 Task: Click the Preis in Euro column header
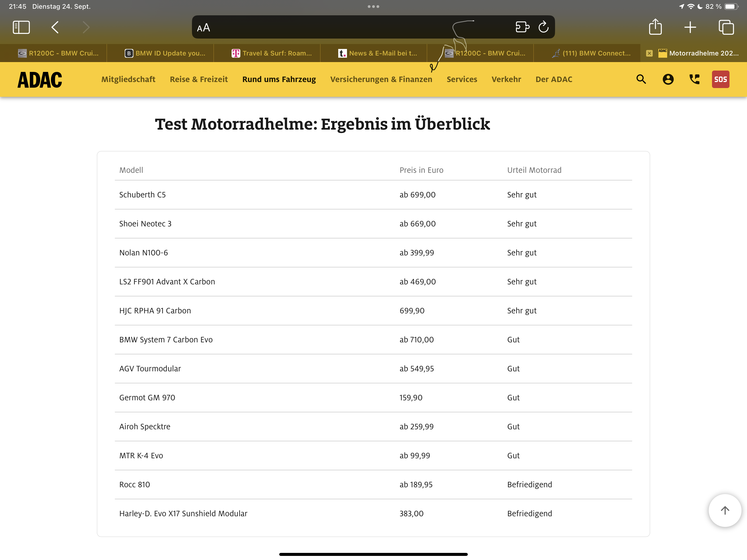[x=421, y=170]
